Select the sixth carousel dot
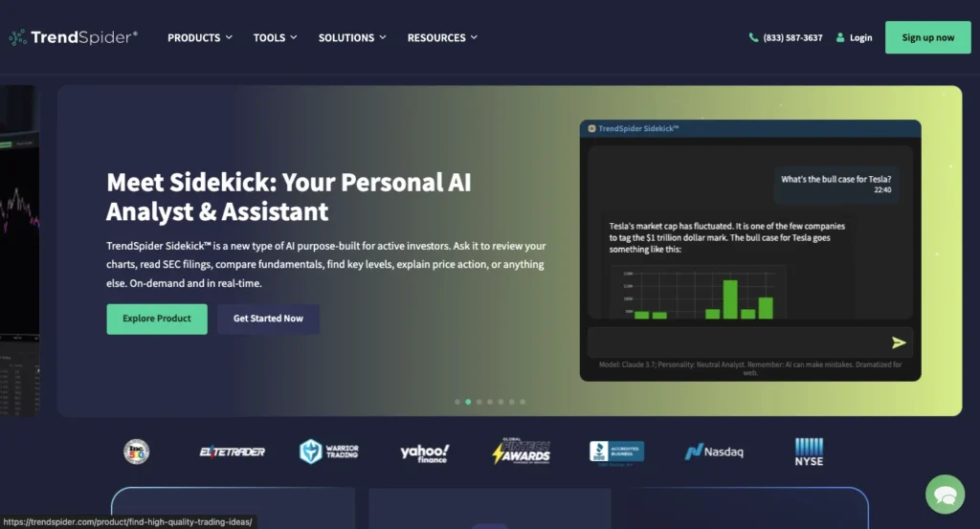 (512, 402)
